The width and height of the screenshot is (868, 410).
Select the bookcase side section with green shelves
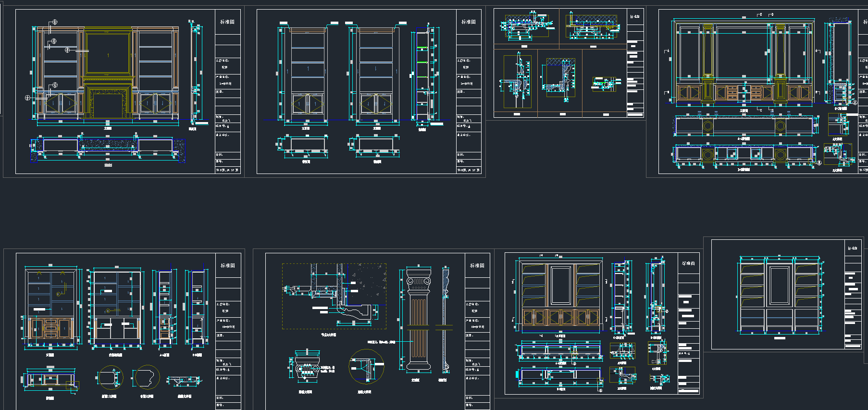tap(422, 75)
